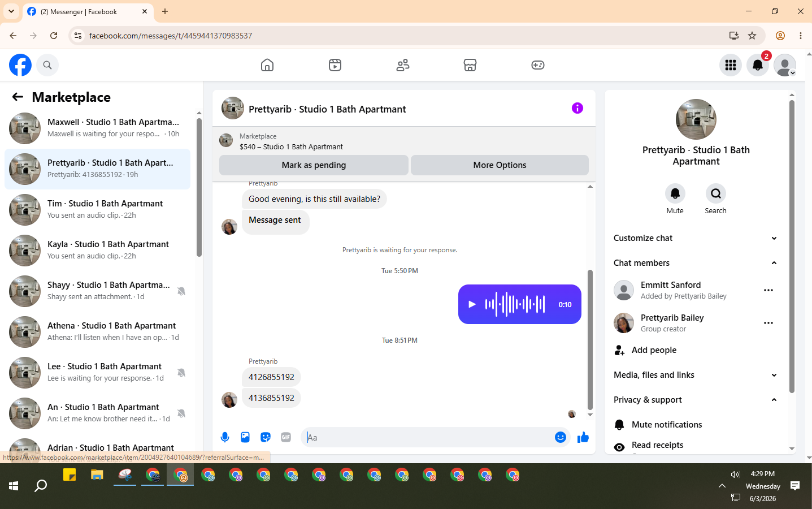Open Shayy conversation

click(x=98, y=291)
